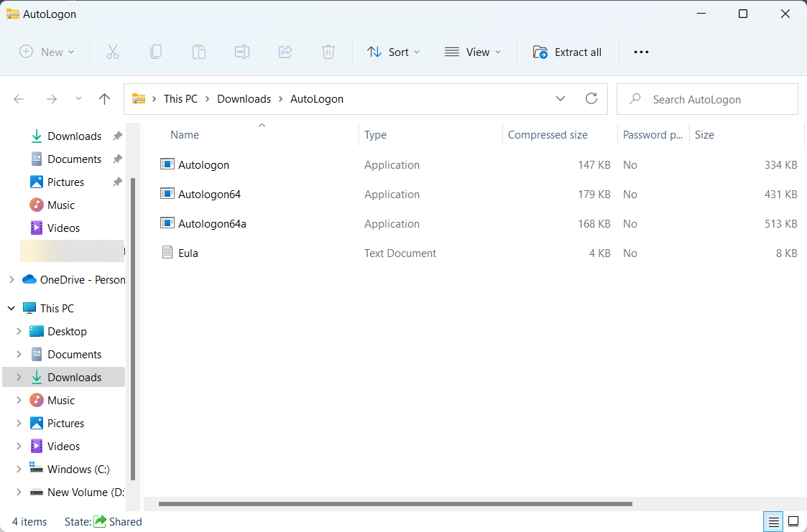Open the See more menu

click(x=641, y=51)
